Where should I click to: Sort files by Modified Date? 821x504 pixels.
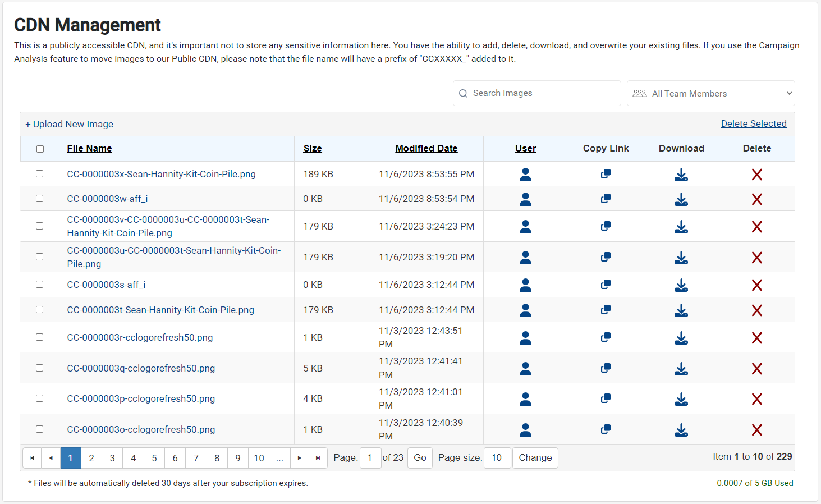click(426, 148)
